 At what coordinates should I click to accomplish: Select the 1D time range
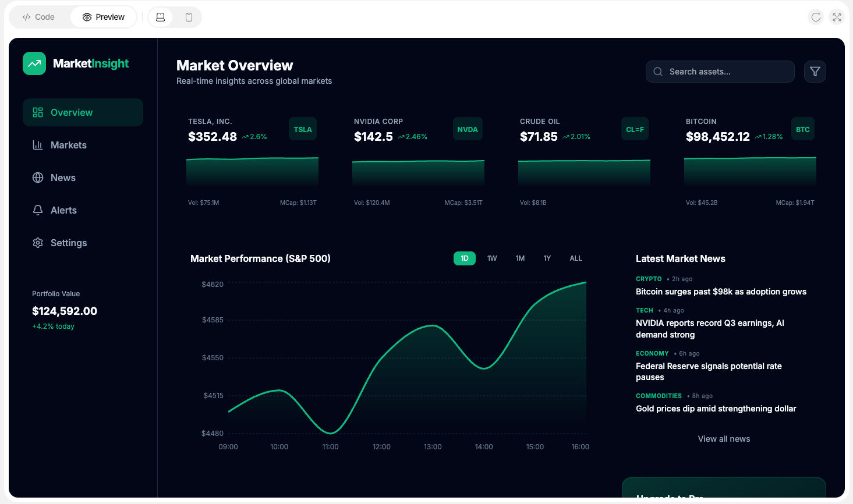[x=464, y=258]
